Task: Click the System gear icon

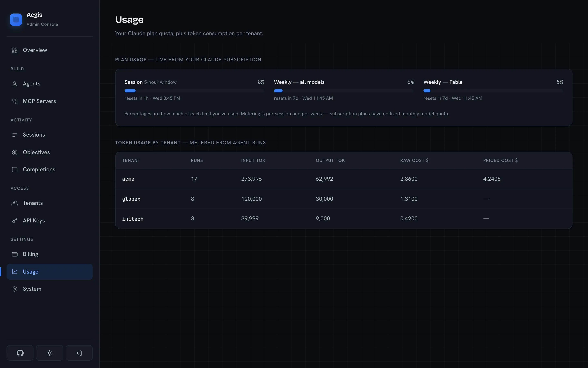Action: 14,289
